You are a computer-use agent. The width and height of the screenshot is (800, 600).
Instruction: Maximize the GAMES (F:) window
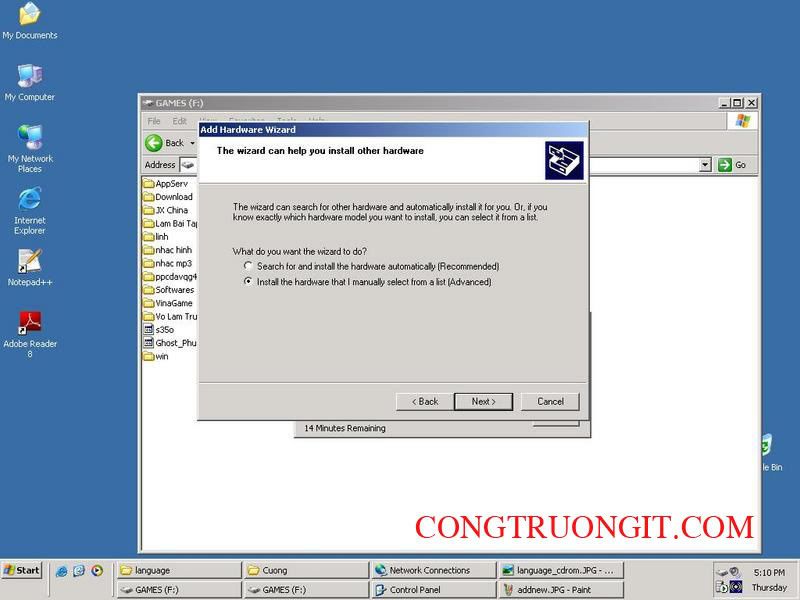[738, 103]
